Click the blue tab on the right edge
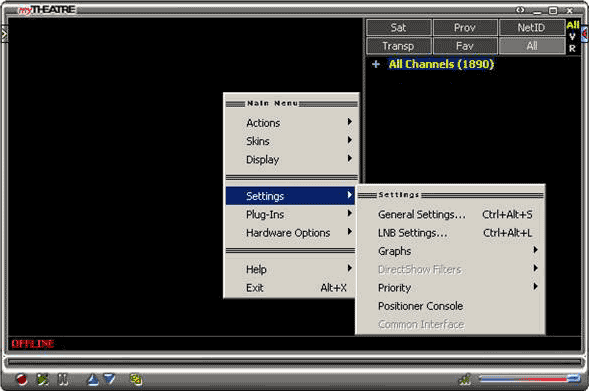 pyautogui.click(x=585, y=34)
